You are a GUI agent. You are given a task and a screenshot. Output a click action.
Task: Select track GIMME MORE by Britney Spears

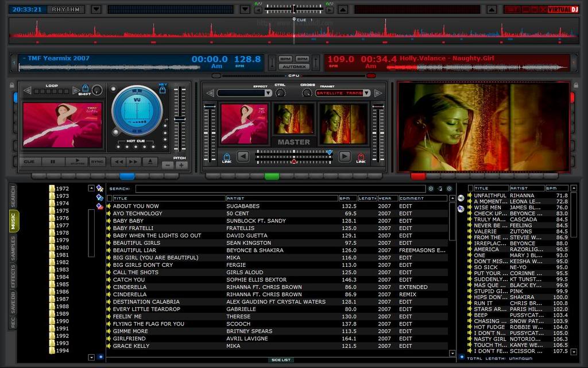[x=277, y=331]
